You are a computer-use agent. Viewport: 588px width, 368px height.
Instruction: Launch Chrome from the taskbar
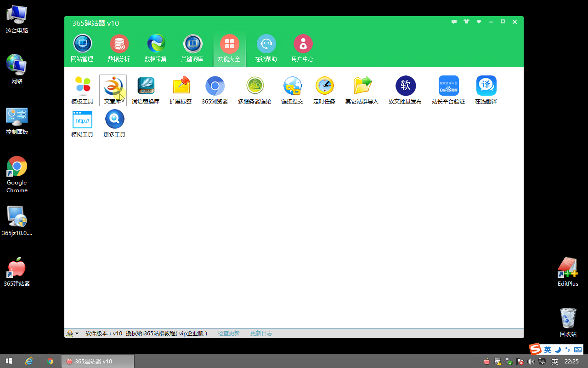tap(50, 361)
